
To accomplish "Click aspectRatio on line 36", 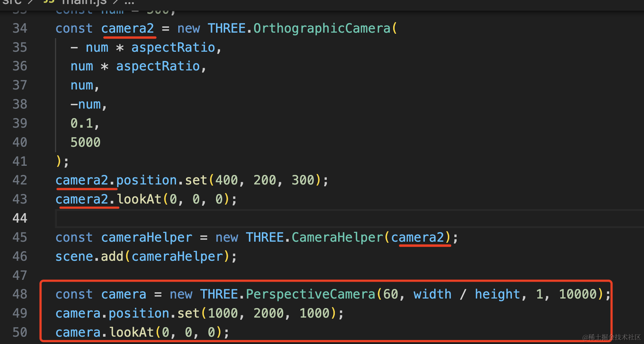I will 158,66.
